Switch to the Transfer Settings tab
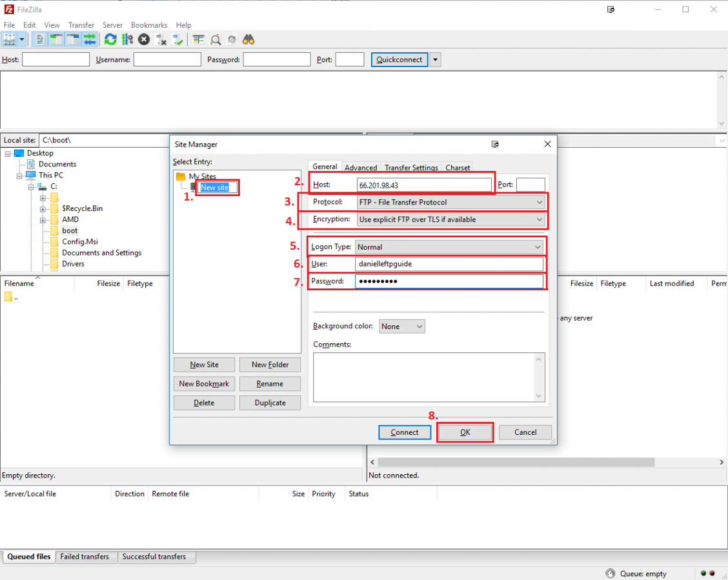Viewport: 728px width, 580px height. pyautogui.click(x=411, y=168)
